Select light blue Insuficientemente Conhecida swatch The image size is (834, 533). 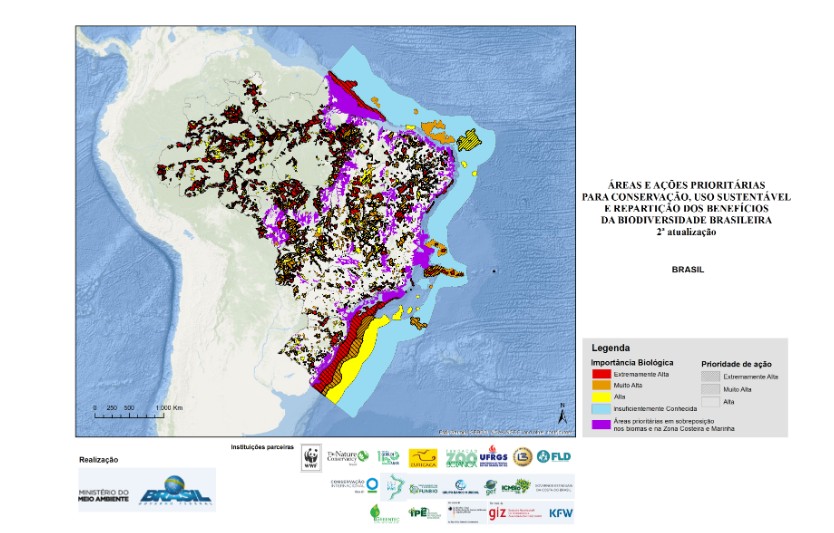point(602,409)
